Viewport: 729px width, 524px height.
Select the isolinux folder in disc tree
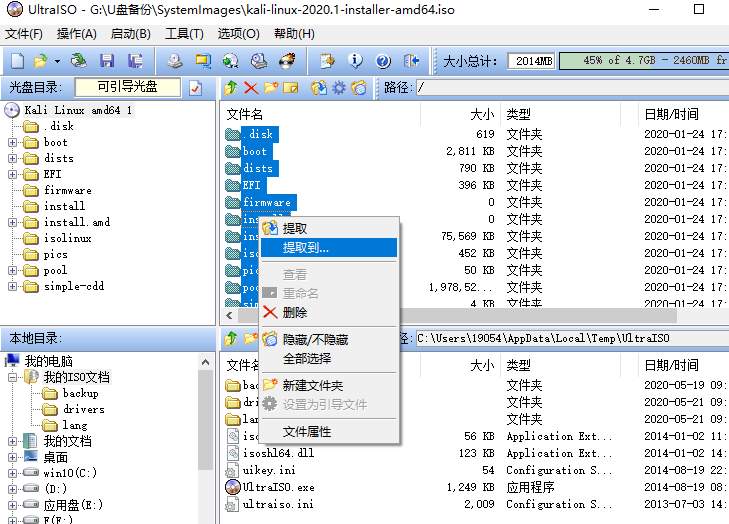coord(67,239)
